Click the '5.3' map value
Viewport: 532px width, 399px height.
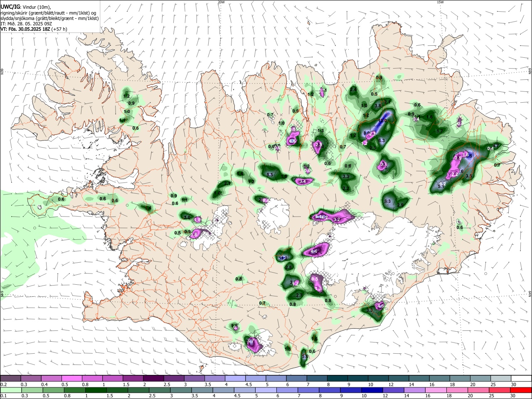click(x=387, y=201)
